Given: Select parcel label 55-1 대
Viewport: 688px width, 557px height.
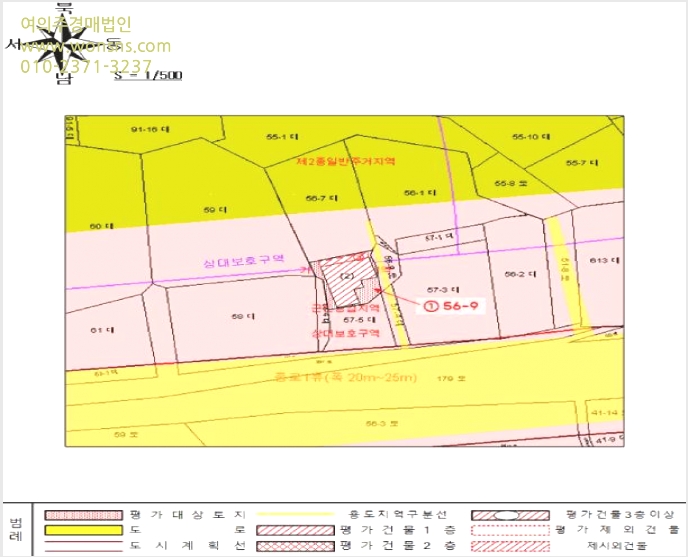Looking at the screenshot, I should point(282,137).
